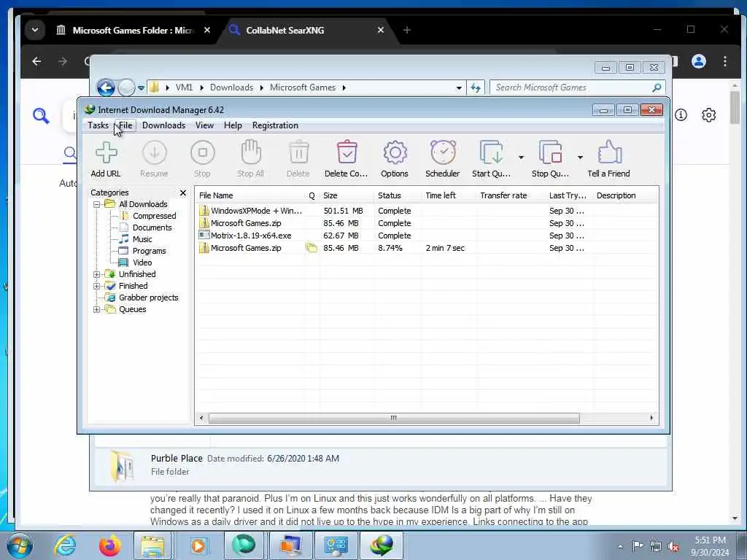747x560 pixels.
Task: Switch to the Microsoft Games Folder tab
Action: point(133,30)
